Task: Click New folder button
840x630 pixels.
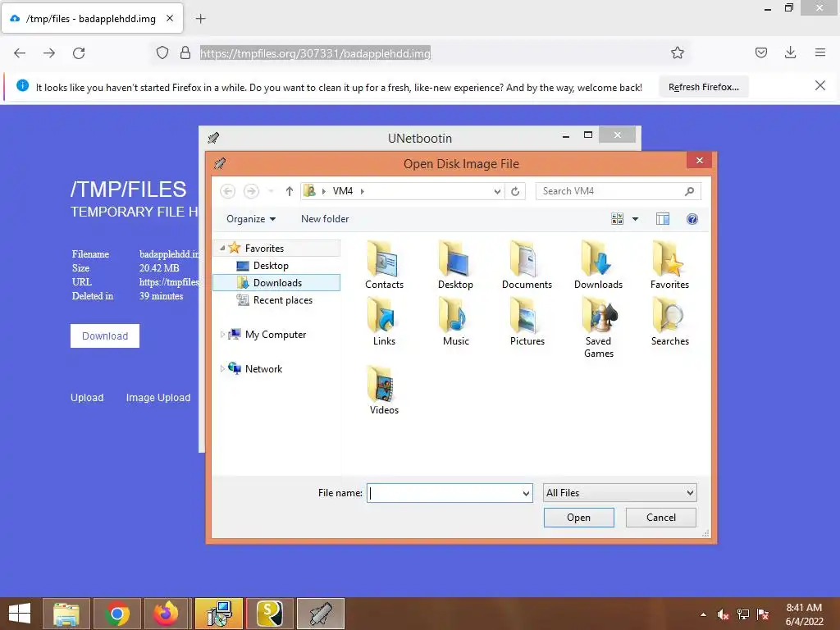Action: [x=325, y=218]
